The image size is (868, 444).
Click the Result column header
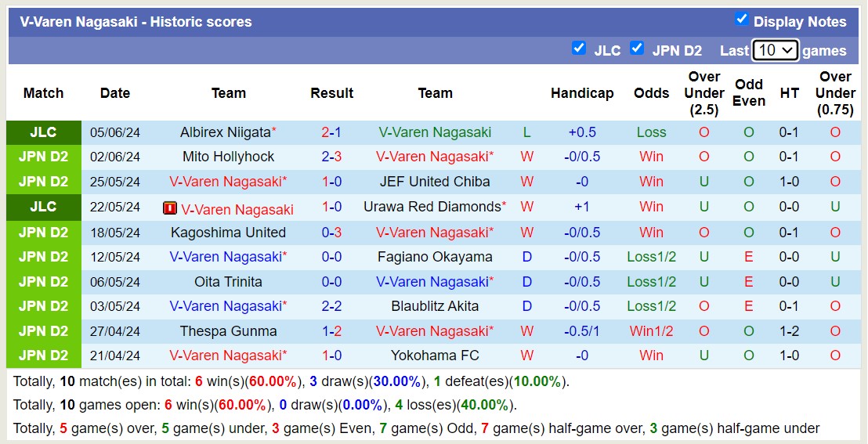click(331, 93)
